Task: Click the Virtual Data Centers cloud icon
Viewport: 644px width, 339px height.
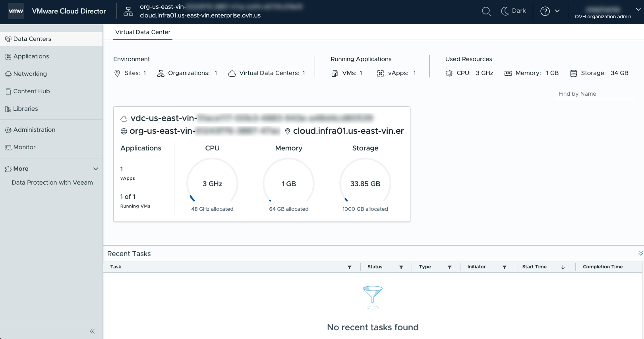Action: pyautogui.click(x=232, y=73)
